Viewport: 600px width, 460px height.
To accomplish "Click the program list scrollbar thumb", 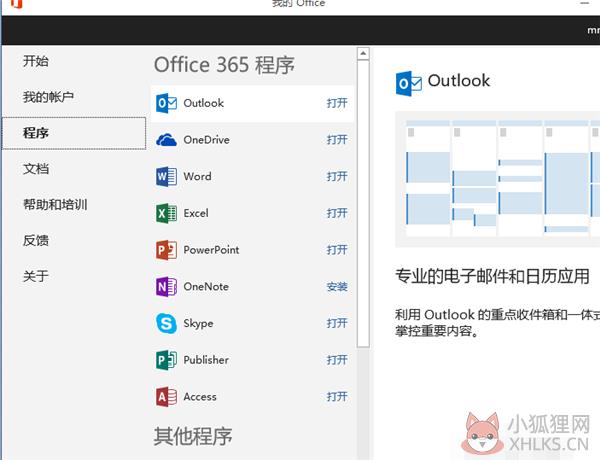I will tap(363, 204).
